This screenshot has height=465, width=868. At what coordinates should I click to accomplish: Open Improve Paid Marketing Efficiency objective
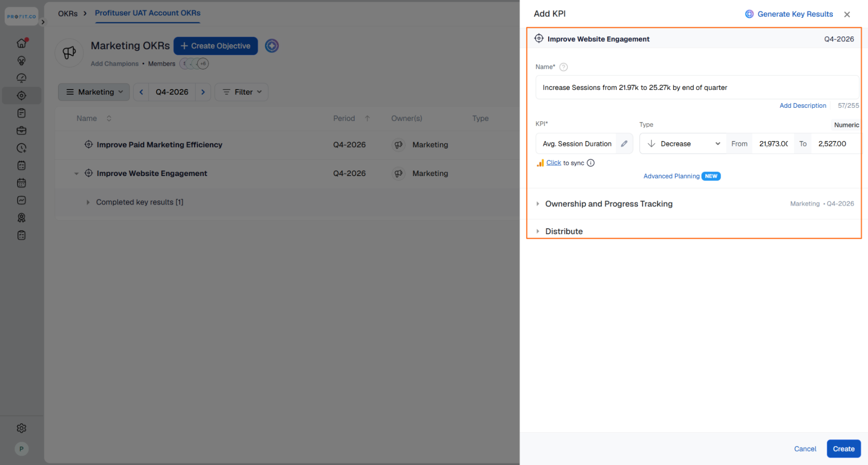[159, 145]
